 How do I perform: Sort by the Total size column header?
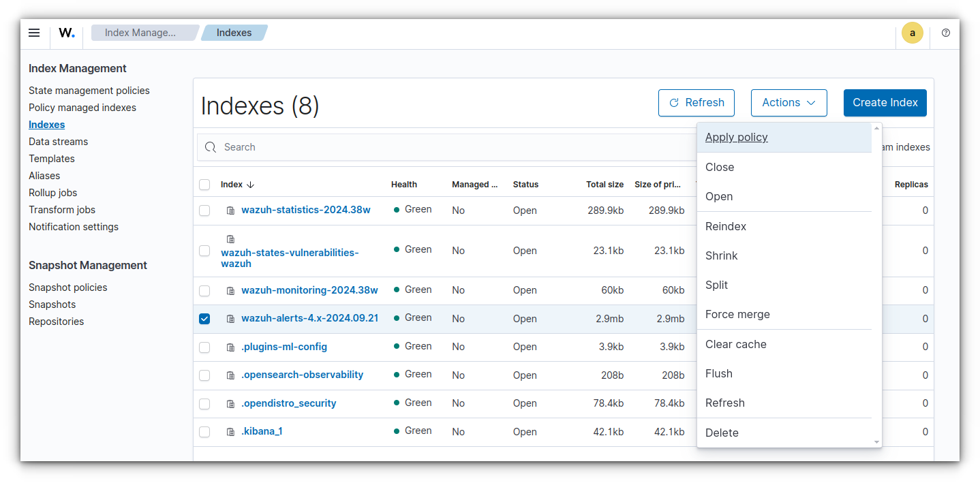coord(604,185)
